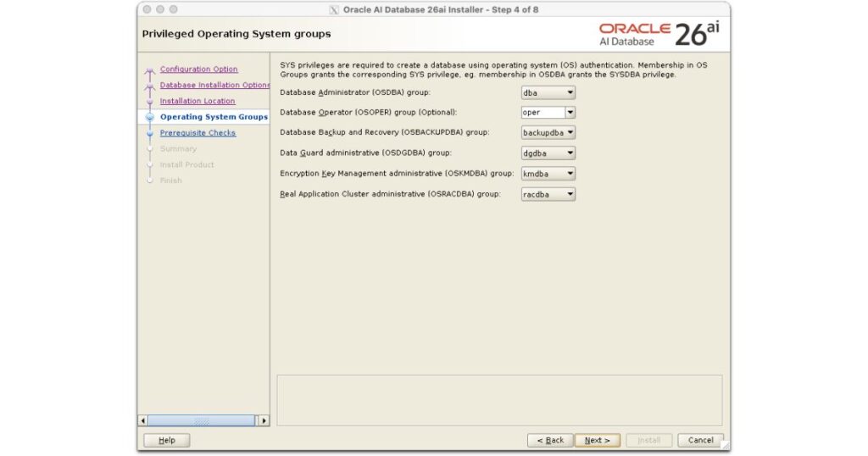Click the Help button
868x456 pixels.
click(167, 440)
